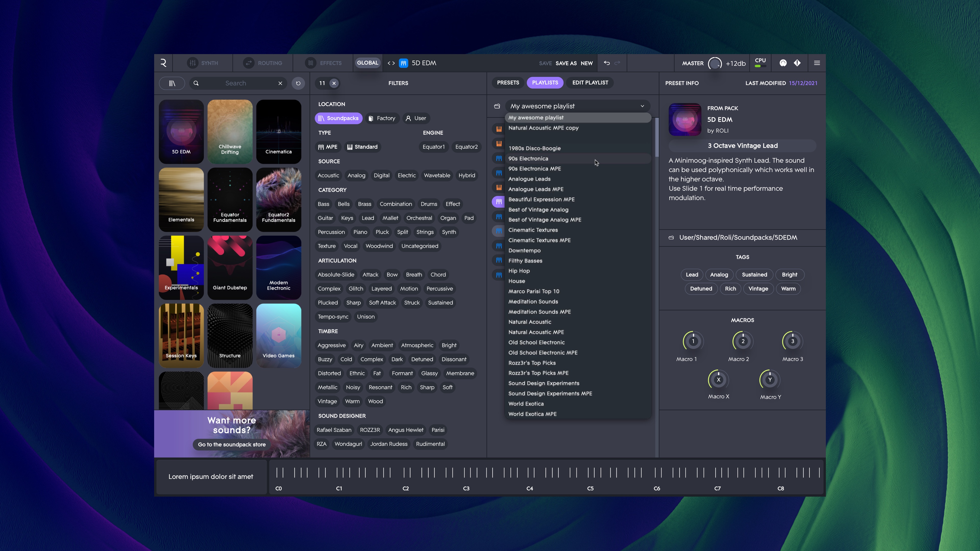Screen dimensions: 980x551
Task: Click the library view icon beside search
Action: (172, 83)
